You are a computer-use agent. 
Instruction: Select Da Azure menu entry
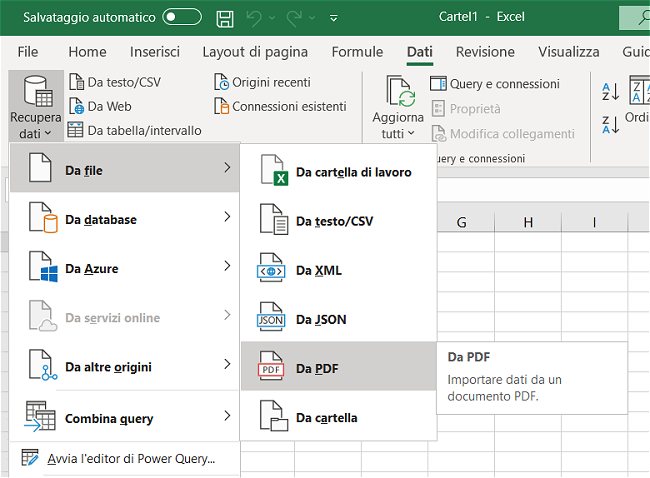124,266
